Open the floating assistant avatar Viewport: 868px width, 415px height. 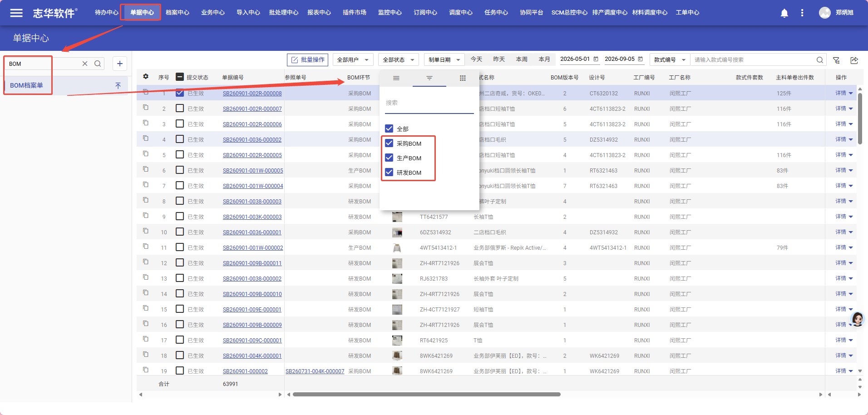857,319
